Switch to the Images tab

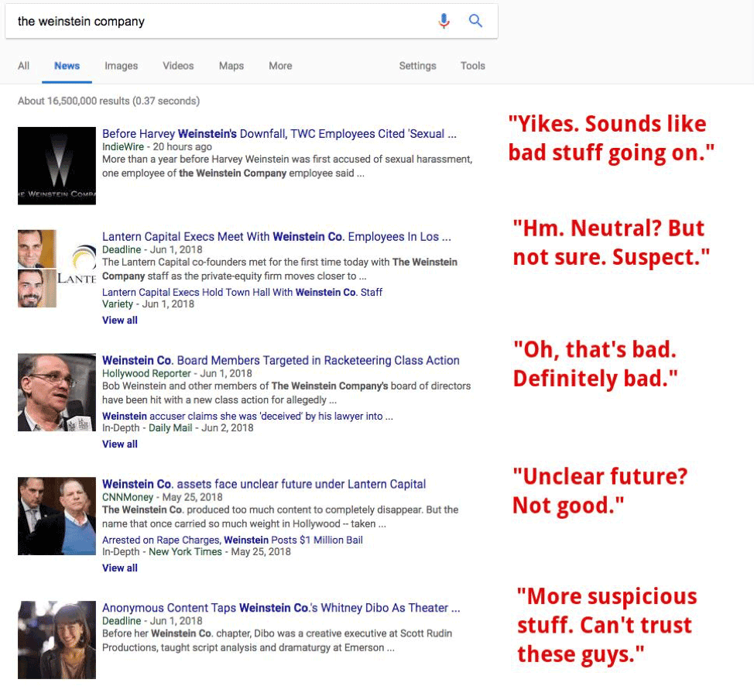point(121,66)
